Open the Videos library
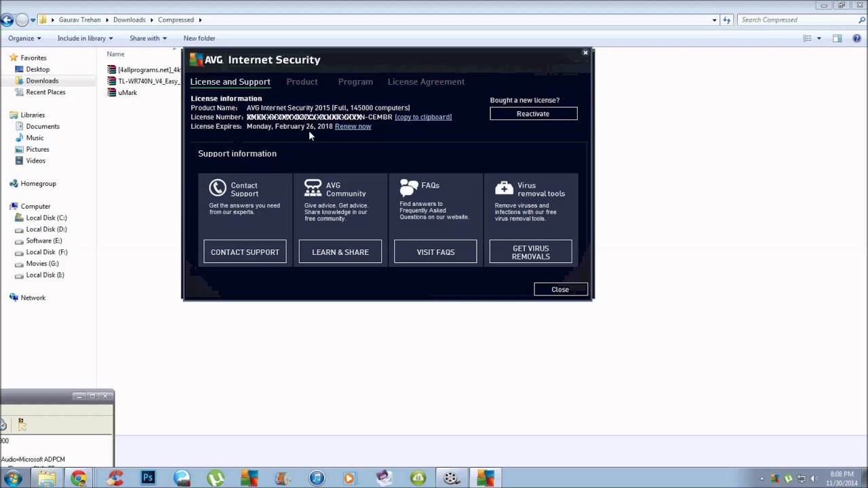The height and width of the screenshot is (488, 868). pos(35,161)
